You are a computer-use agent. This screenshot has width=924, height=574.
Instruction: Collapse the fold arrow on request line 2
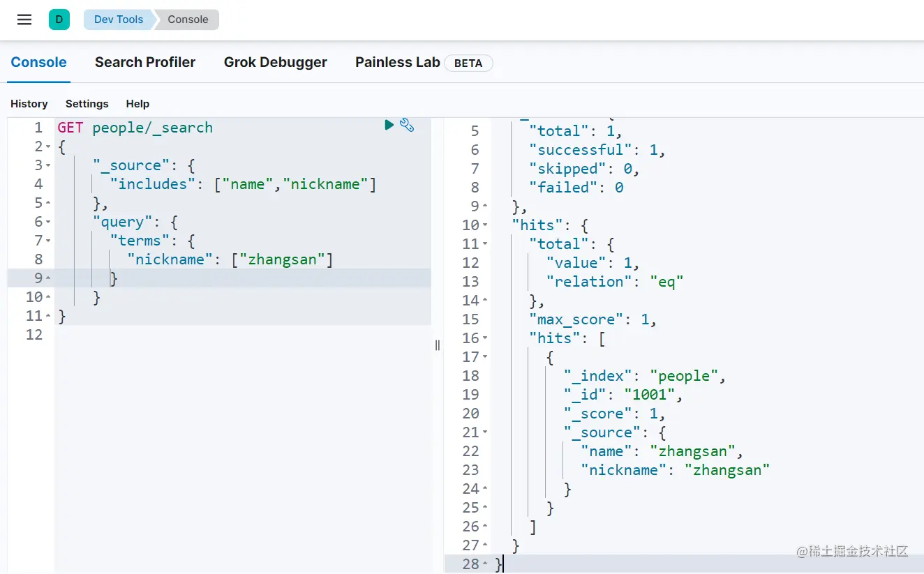click(48, 147)
